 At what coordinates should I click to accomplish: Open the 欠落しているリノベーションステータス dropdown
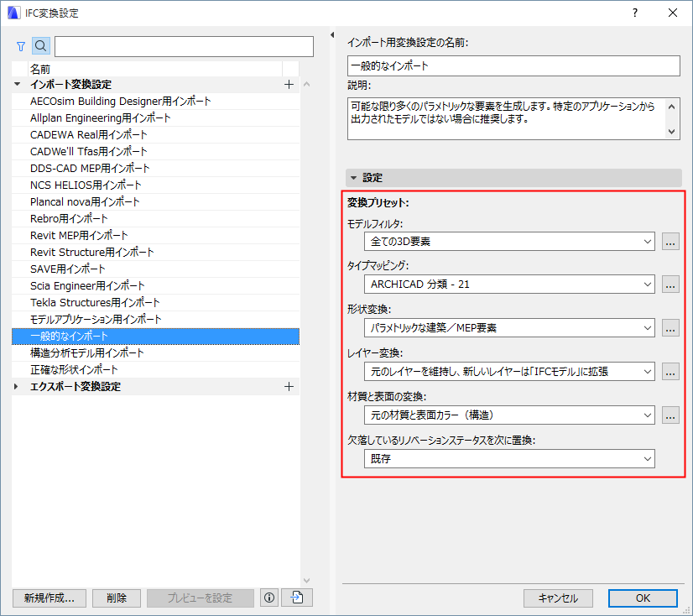point(648,458)
